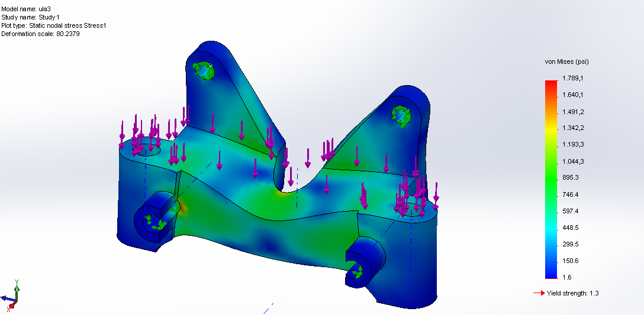Click the "Yield strength: 1.3" label
644x315 pixels.
[572, 293]
